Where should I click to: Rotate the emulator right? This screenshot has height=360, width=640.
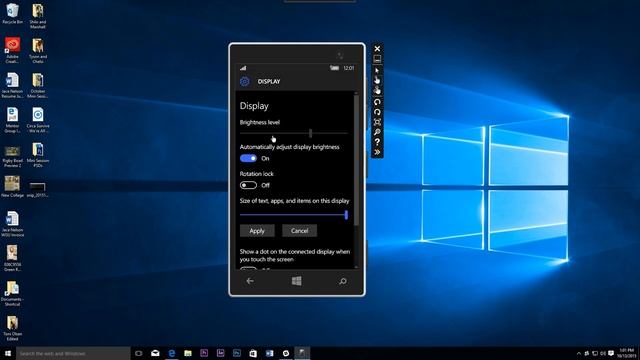pyautogui.click(x=377, y=112)
